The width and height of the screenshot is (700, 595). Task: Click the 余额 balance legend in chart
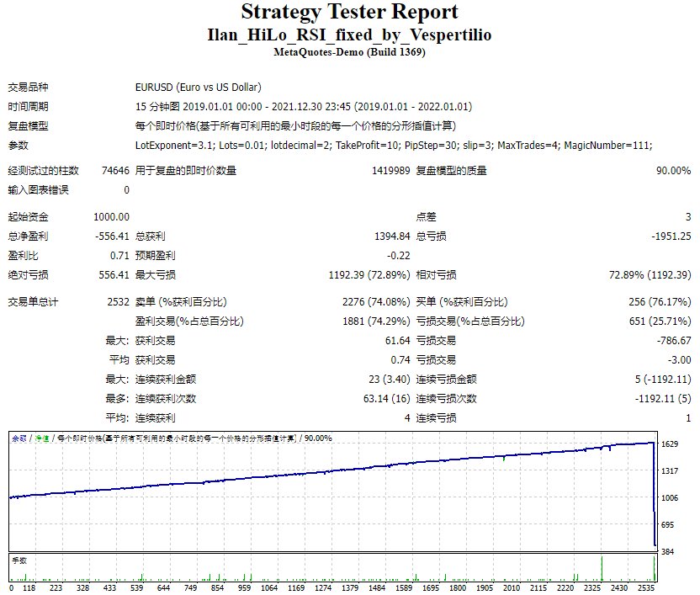tap(19, 438)
